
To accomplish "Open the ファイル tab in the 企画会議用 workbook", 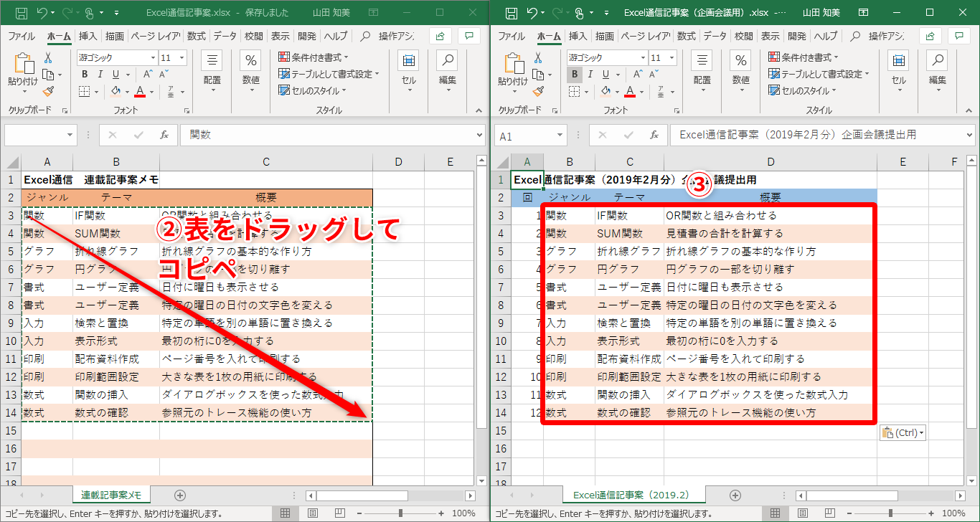I will 512,37.
